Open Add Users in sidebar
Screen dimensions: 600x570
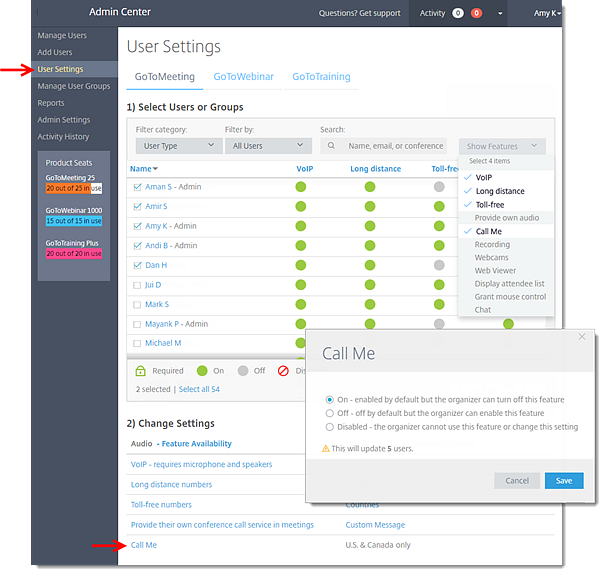(55, 52)
